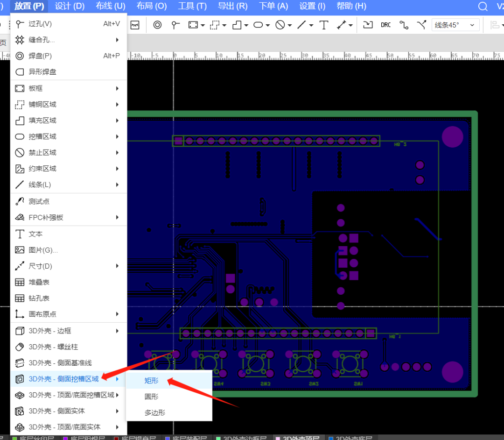Select the via placement tool in toolbar
The height and width of the screenshot is (440, 504).
(x=175, y=25)
